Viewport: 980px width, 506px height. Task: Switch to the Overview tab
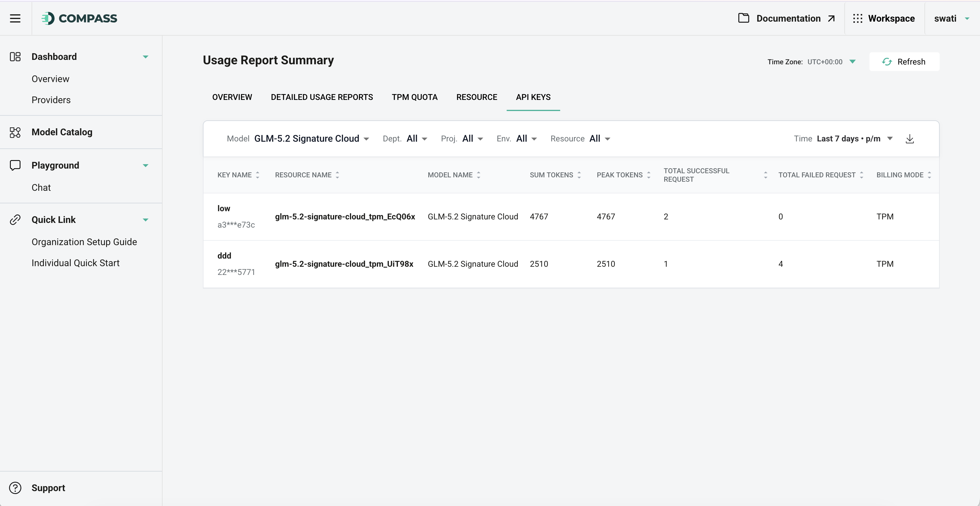(232, 97)
